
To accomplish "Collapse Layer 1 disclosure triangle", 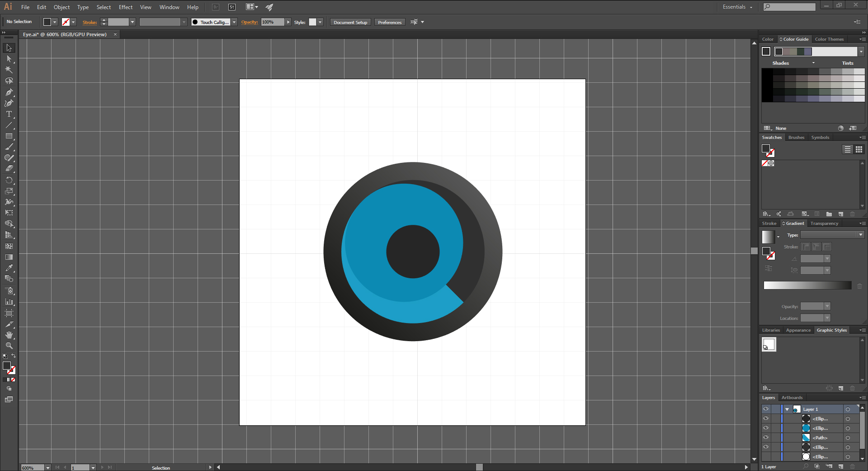I will [x=787, y=409].
